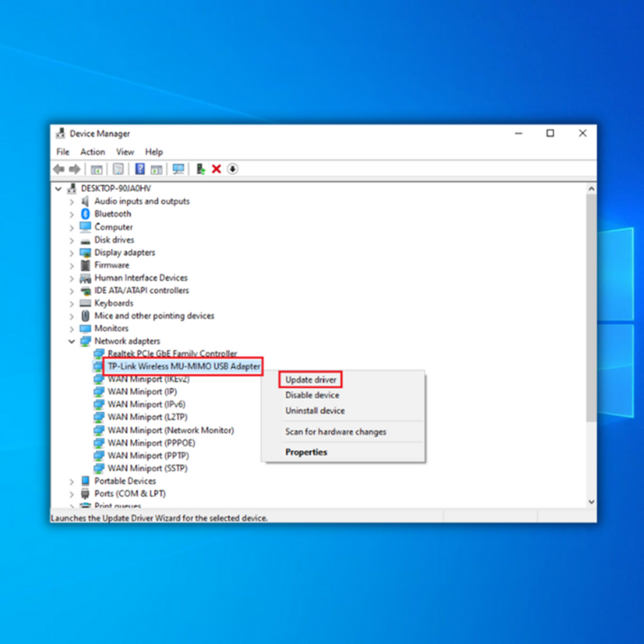Click the monitor icon beside Computer

pyautogui.click(x=85, y=227)
